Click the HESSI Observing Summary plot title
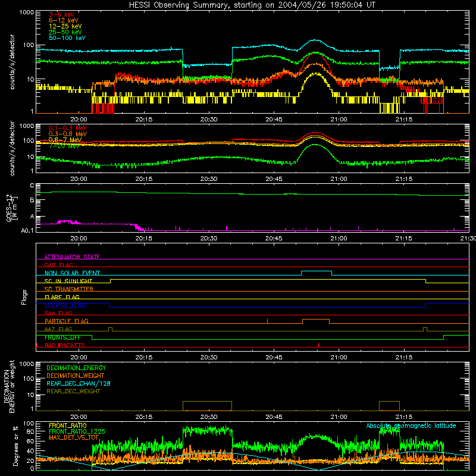Image resolution: width=476 pixels, height=476 pixels. click(x=252, y=5)
